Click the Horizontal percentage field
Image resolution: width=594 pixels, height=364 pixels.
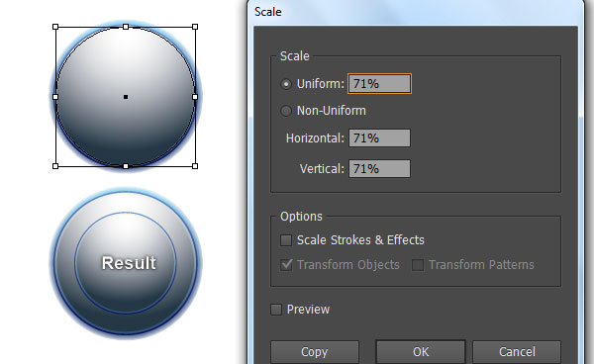pyautogui.click(x=379, y=138)
